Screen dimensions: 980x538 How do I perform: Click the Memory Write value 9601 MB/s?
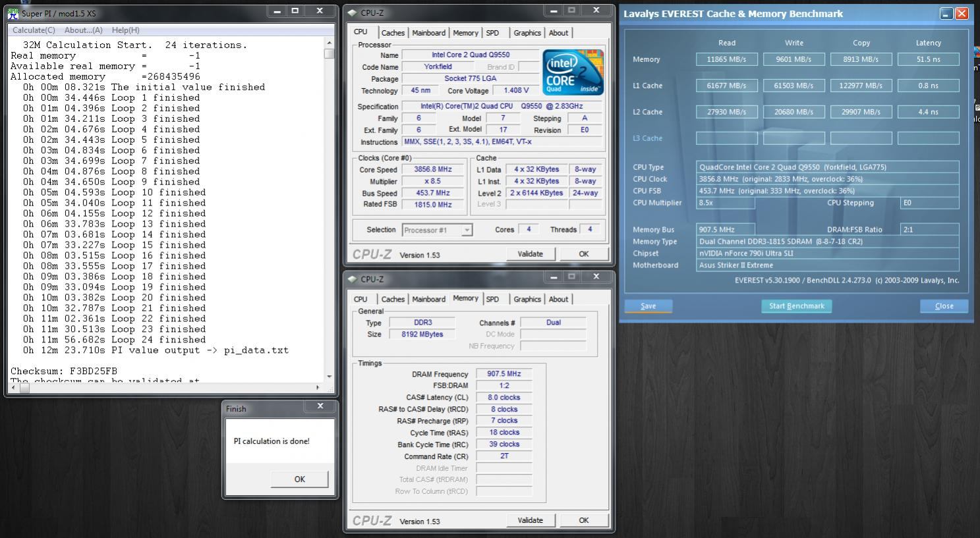(x=794, y=59)
